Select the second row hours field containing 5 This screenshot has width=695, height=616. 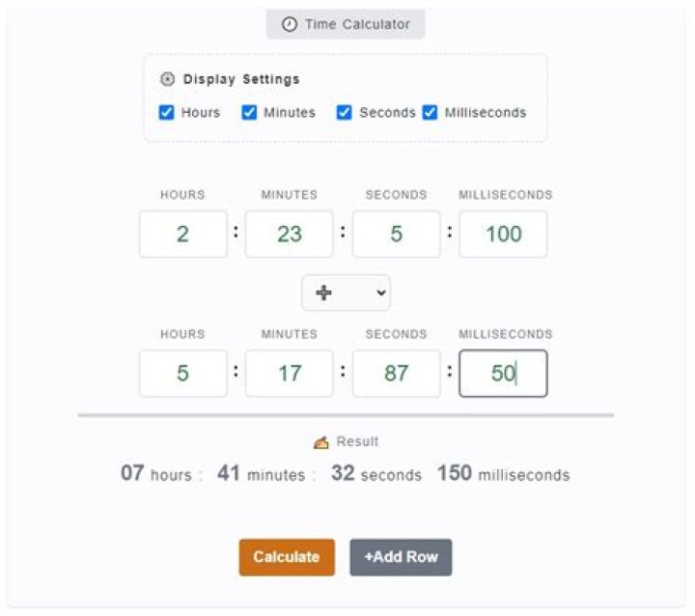click(183, 374)
